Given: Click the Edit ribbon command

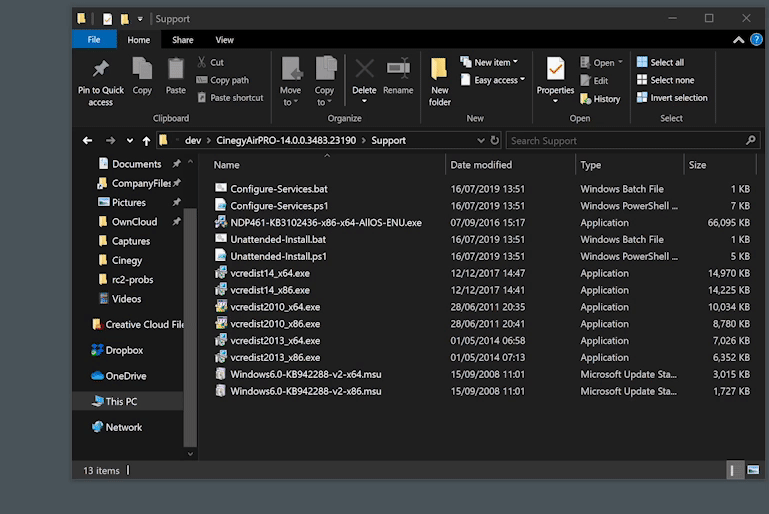Looking at the screenshot, I should pyautogui.click(x=594, y=81).
